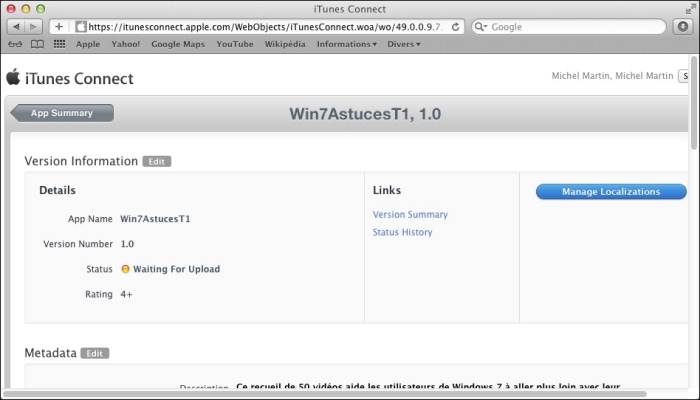Open the YouTube bookmark
700x400 pixels.
tap(235, 44)
